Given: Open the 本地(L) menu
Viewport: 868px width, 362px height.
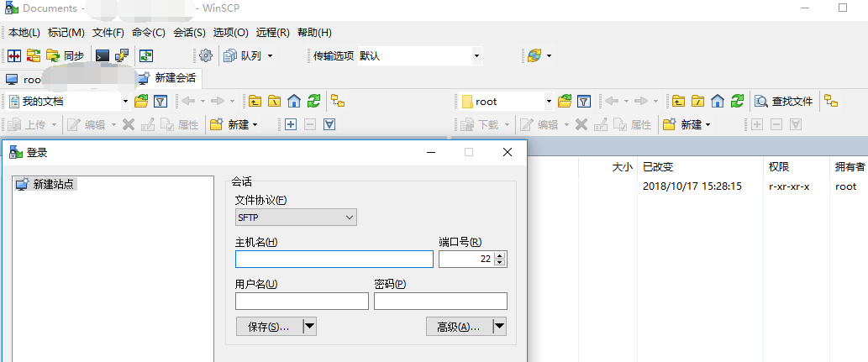Looking at the screenshot, I should tap(24, 32).
